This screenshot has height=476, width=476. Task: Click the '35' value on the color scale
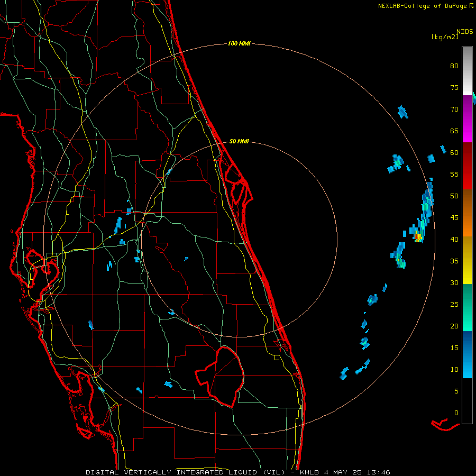[454, 261]
